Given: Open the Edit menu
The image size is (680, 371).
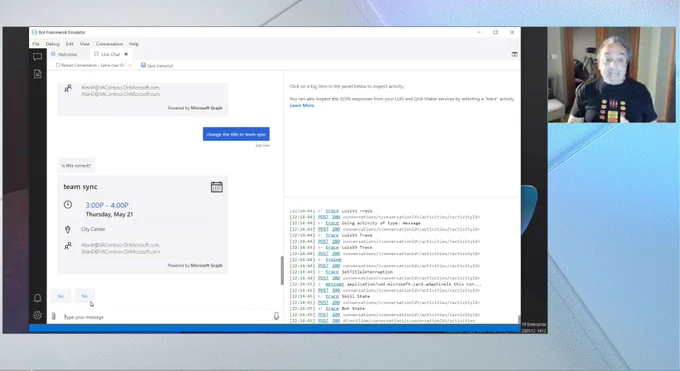Looking at the screenshot, I should pyautogui.click(x=69, y=44).
